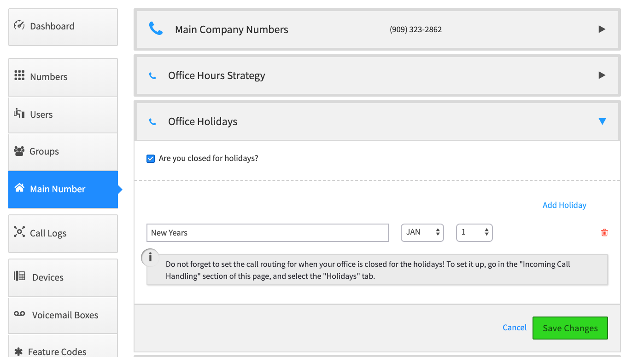This screenshot has width=644, height=357.
Task: Click the Main Company Numbers heading
Action: [232, 29]
